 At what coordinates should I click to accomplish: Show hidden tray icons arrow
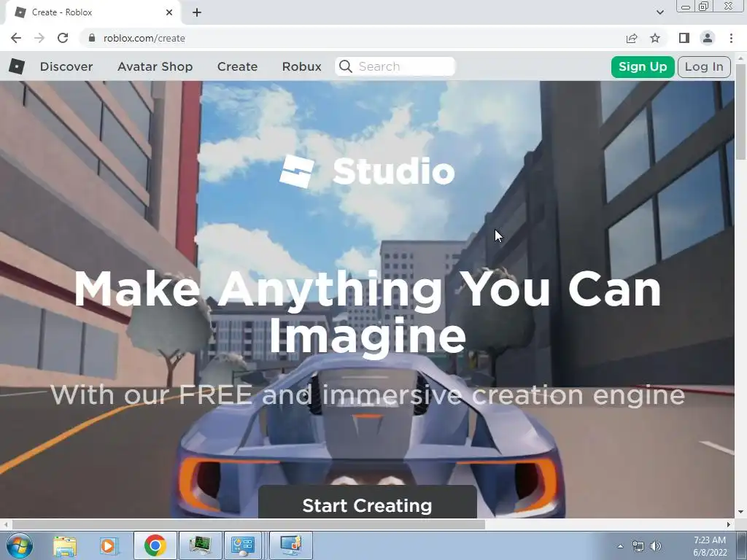pos(620,546)
